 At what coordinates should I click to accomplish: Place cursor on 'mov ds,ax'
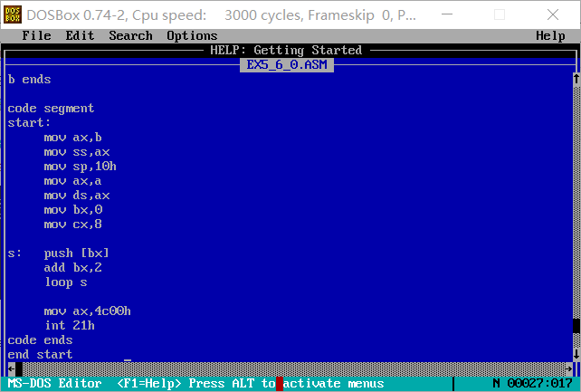point(76,196)
